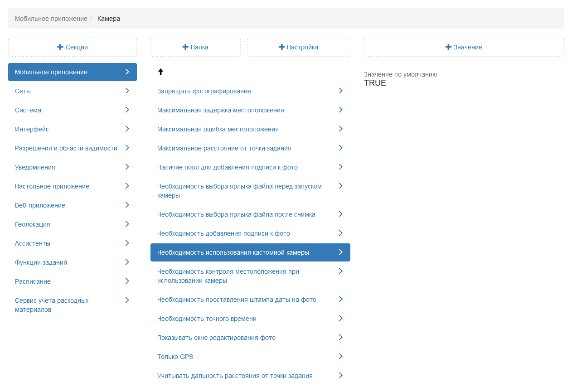Select Запрещать фотографирование setting
This screenshot has width=572, height=392.
(x=250, y=91)
